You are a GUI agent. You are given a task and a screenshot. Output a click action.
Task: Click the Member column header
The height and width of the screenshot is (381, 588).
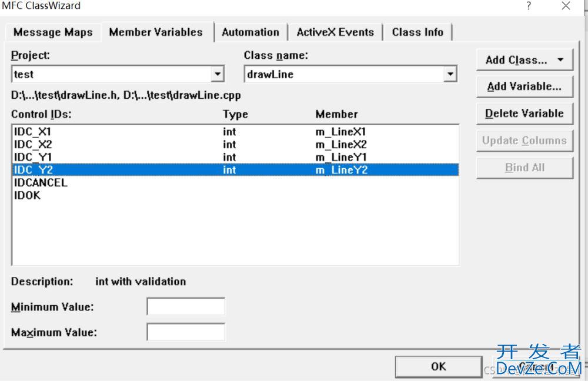[336, 114]
